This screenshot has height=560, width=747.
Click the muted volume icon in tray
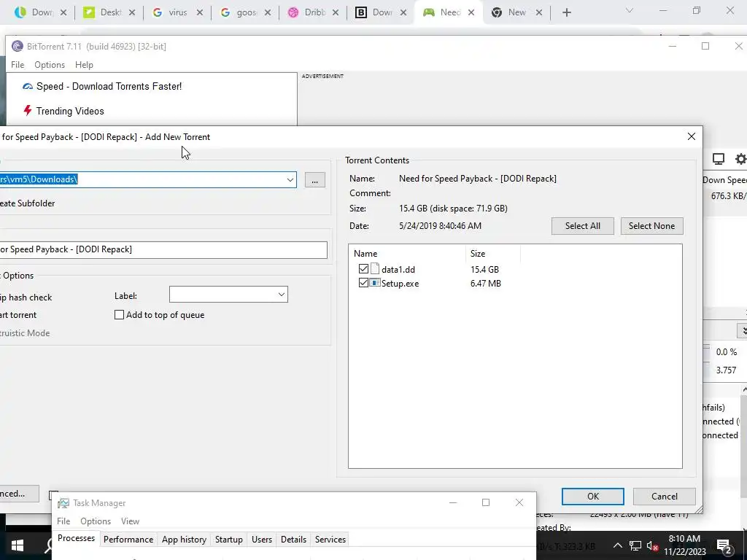653,545
